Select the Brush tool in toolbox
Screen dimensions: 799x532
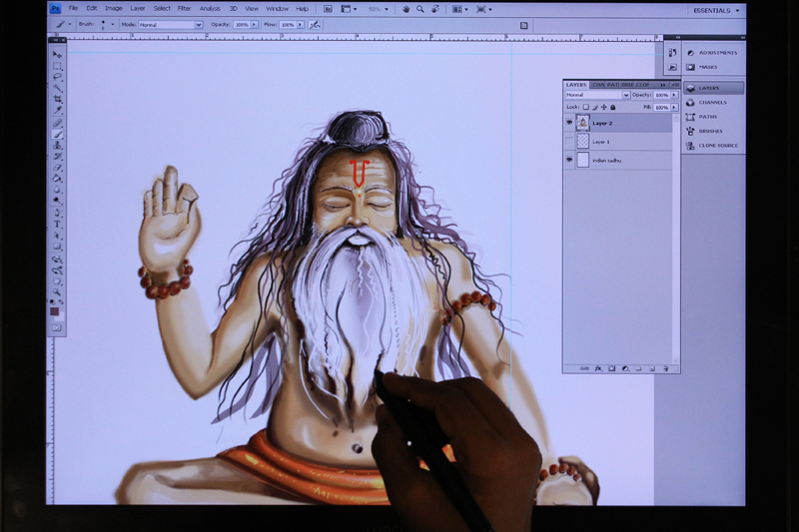pyautogui.click(x=57, y=134)
